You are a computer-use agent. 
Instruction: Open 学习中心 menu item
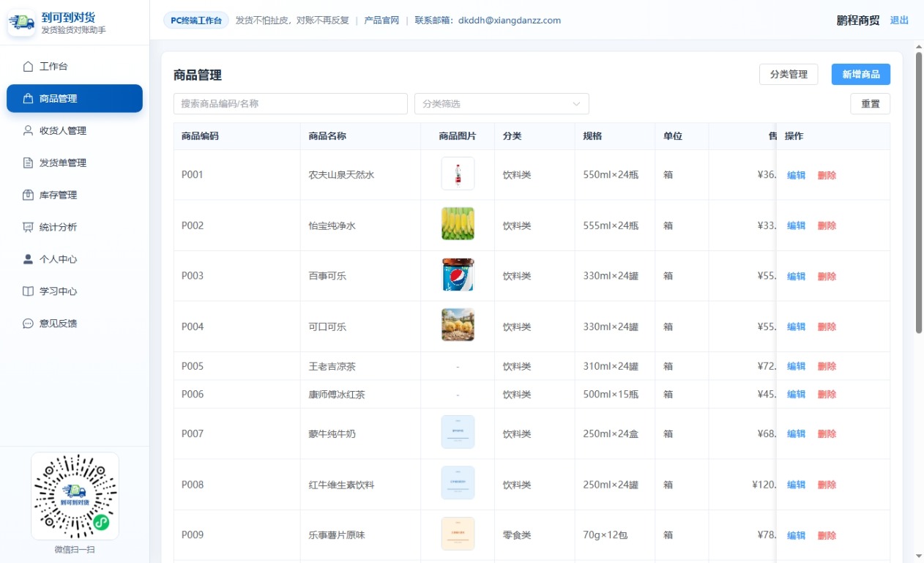coord(75,291)
